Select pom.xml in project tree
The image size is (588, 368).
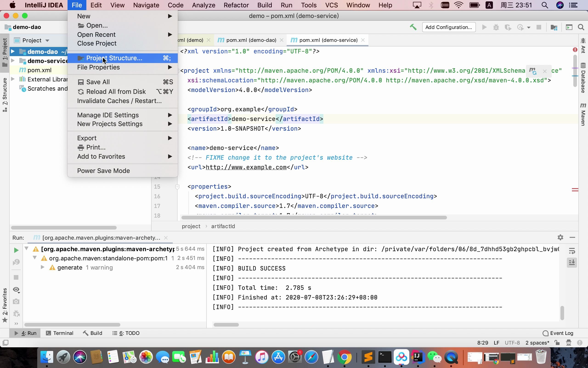click(39, 70)
